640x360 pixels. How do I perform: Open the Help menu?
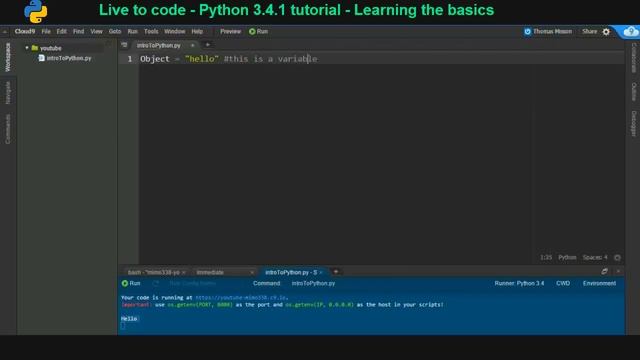click(x=197, y=31)
